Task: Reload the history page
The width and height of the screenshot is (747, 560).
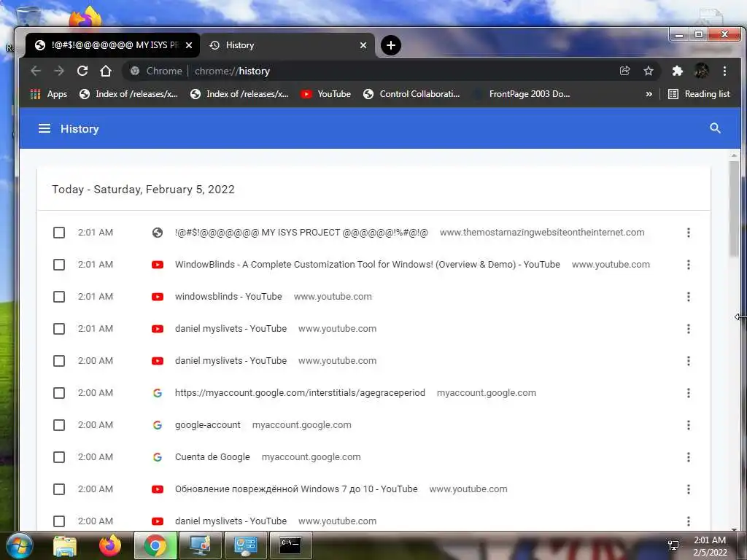Action: [82, 71]
